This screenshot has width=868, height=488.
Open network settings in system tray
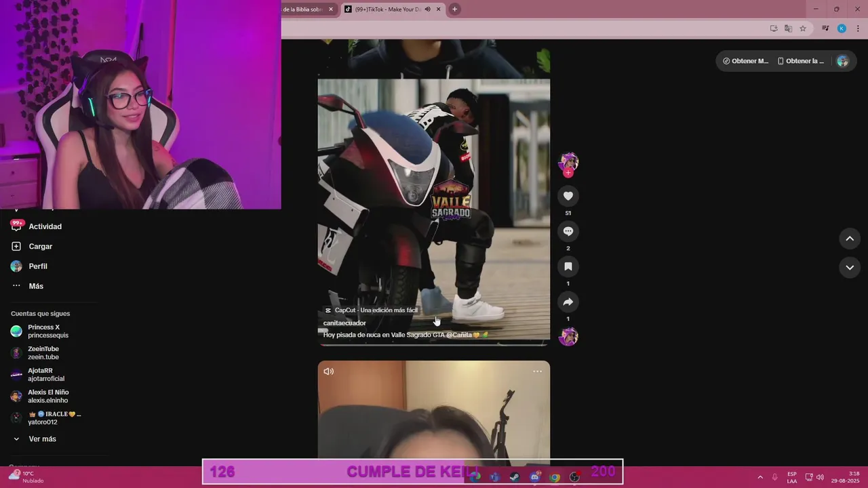pyautogui.click(x=808, y=477)
